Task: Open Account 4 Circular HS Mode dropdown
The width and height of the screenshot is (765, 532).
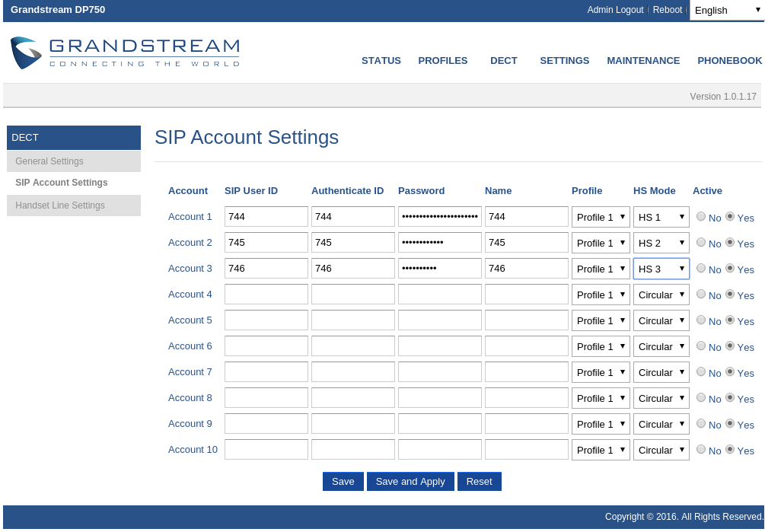Action: pos(661,295)
